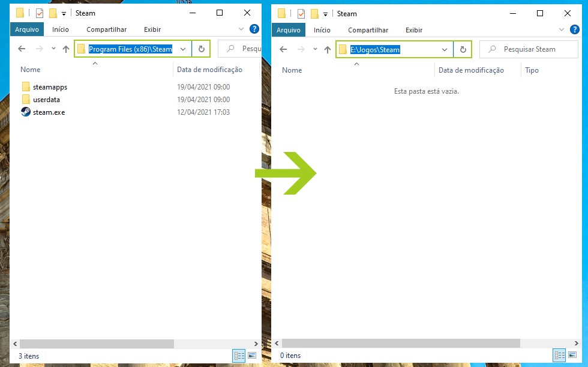Click '0 itens' status bar text
The height and width of the screenshot is (367, 588).
[290, 356]
